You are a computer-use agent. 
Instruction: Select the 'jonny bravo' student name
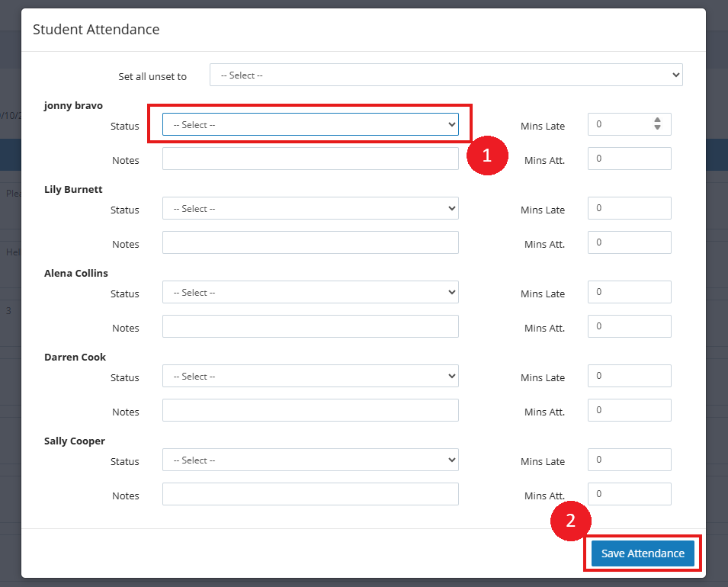click(x=73, y=106)
